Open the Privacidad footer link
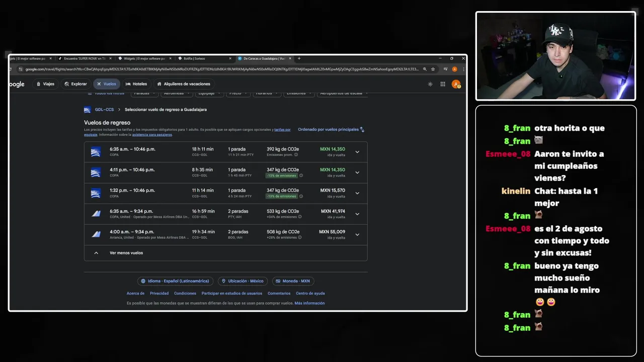Image resolution: width=644 pixels, height=362 pixels. (x=159, y=293)
